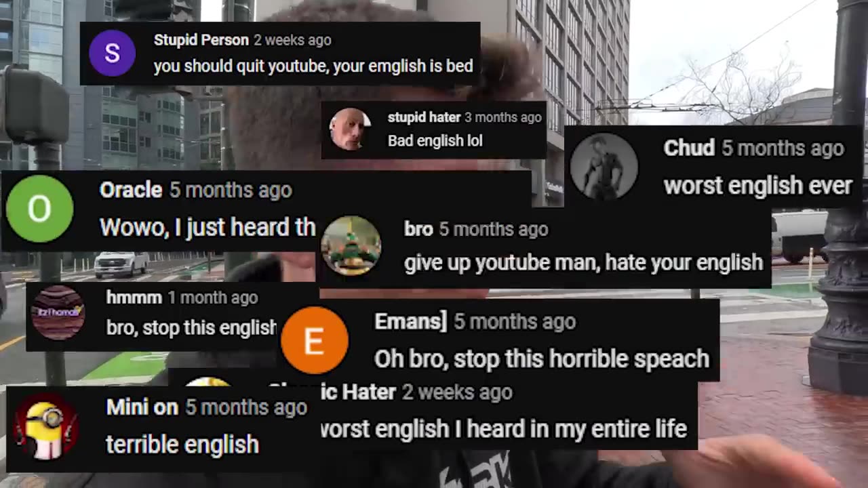Open the stupid hater profile picture

click(x=350, y=129)
